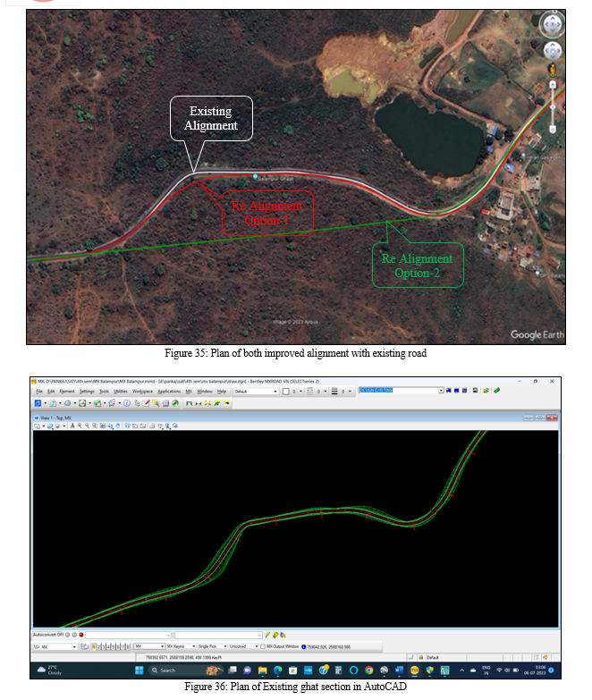
Task: Click the yellow pencil icon beside key-in field
Action: point(267,636)
